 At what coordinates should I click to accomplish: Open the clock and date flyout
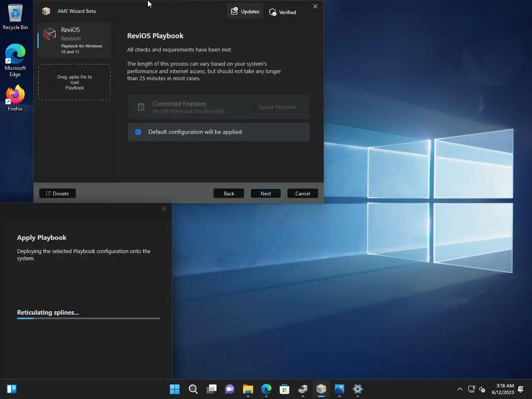[503, 389]
